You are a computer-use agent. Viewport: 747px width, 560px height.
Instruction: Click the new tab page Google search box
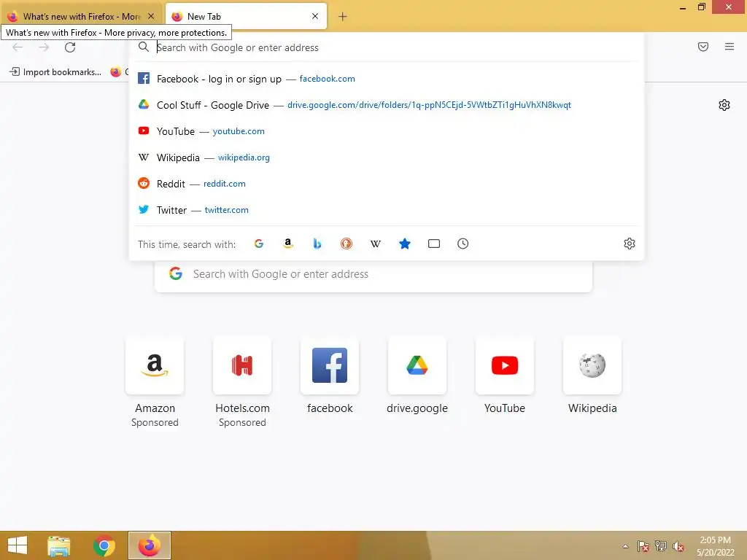coord(373,274)
